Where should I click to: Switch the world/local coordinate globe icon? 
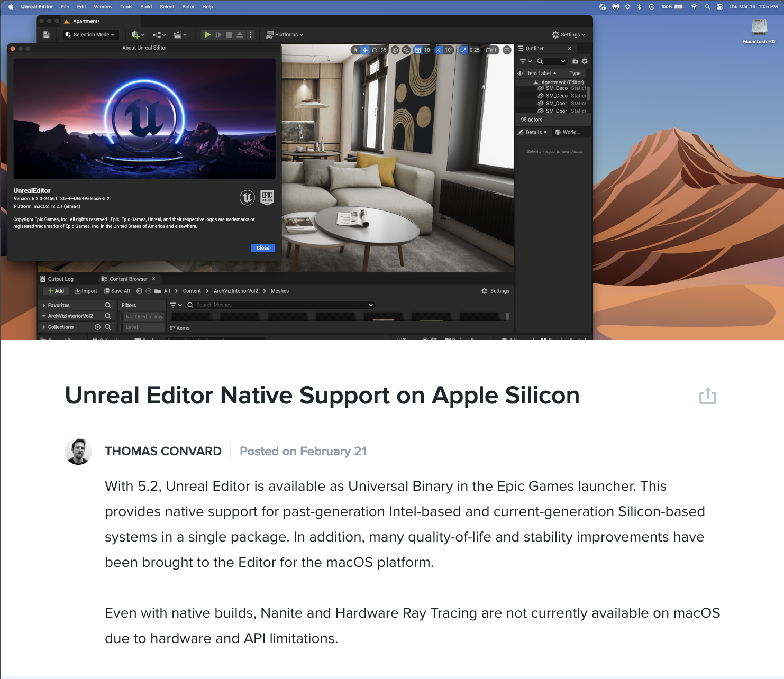coord(395,50)
